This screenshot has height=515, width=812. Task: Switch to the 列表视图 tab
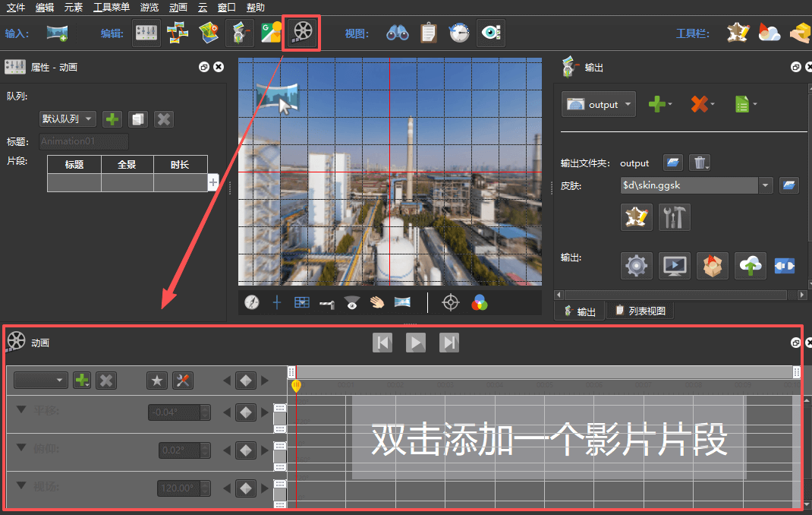[640, 311]
